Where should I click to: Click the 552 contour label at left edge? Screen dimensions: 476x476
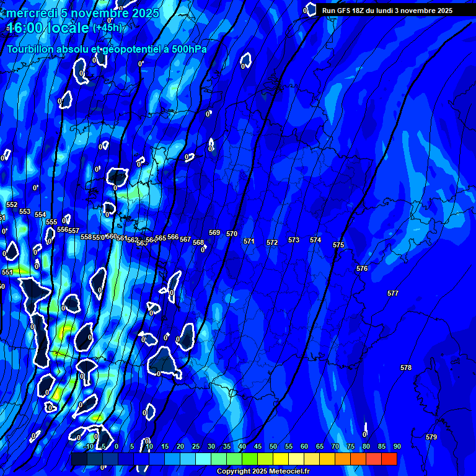point(12,205)
